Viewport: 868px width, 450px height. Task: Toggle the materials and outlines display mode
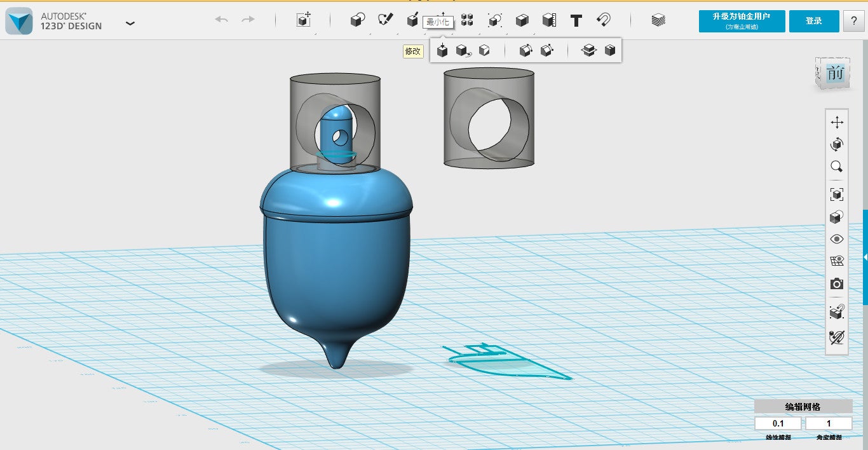[x=837, y=217]
